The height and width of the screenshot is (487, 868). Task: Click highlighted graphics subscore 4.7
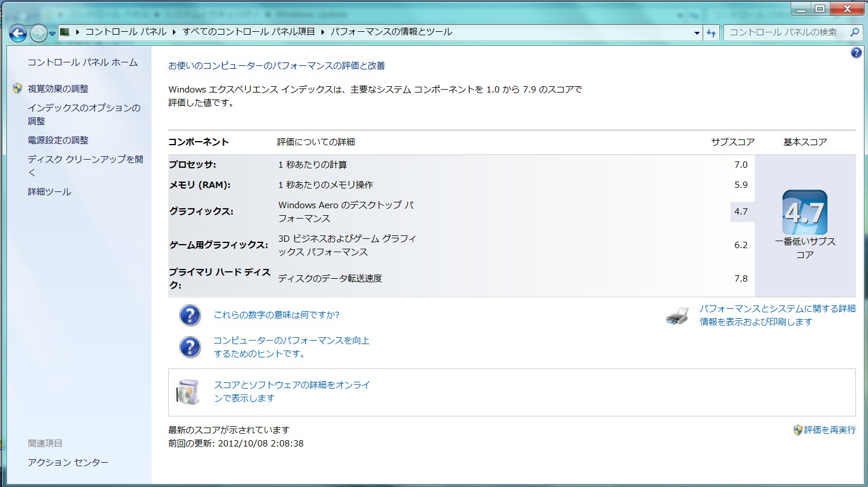click(741, 212)
